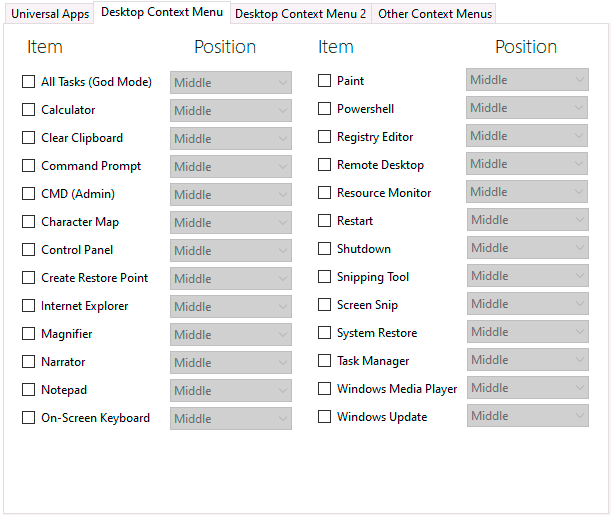Open the Desktop Context Menu 2 tab
The image size is (611, 516).
300,14
